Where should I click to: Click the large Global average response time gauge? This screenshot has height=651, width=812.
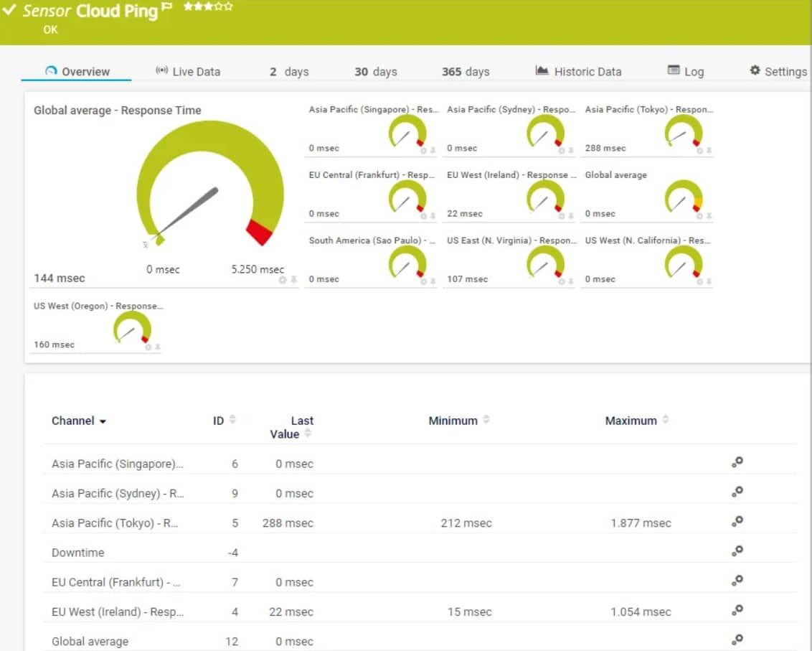(209, 184)
